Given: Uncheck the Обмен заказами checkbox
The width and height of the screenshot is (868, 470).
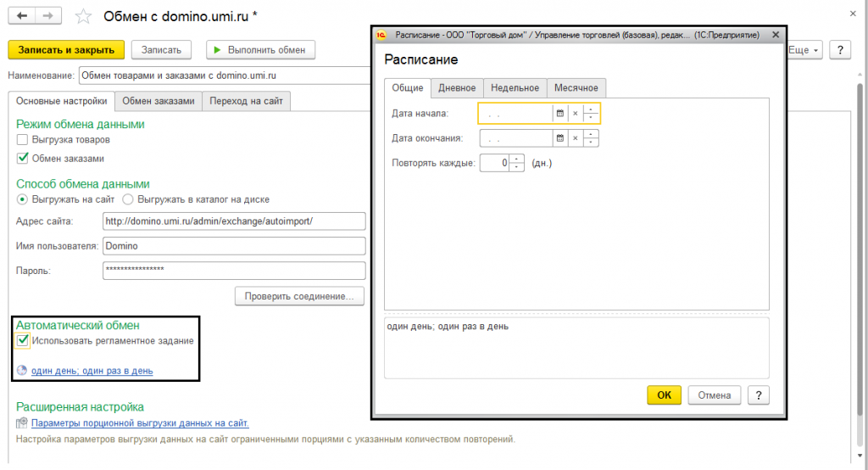Looking at the screenshot, I should pos(22,159).
